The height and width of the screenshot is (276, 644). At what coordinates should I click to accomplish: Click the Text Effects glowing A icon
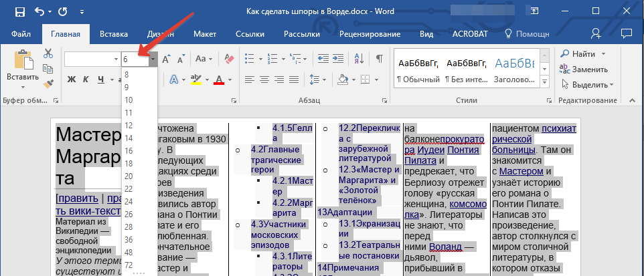[x=174, y=80]
